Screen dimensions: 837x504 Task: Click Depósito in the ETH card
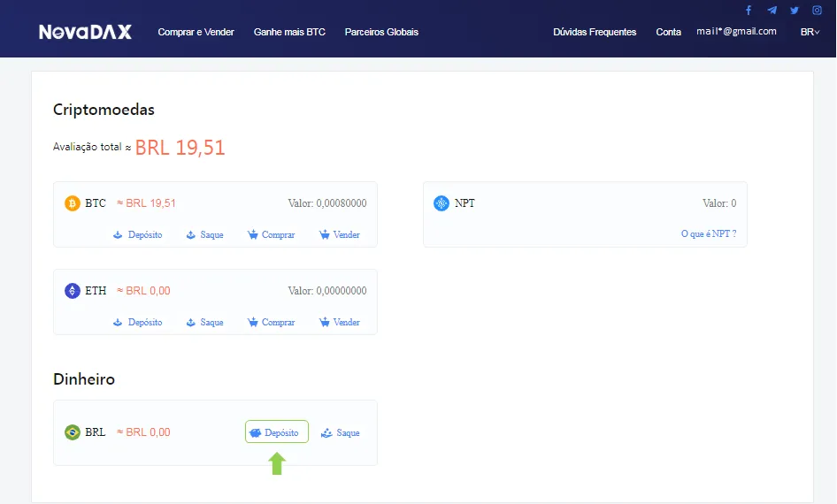click(138, 322)
